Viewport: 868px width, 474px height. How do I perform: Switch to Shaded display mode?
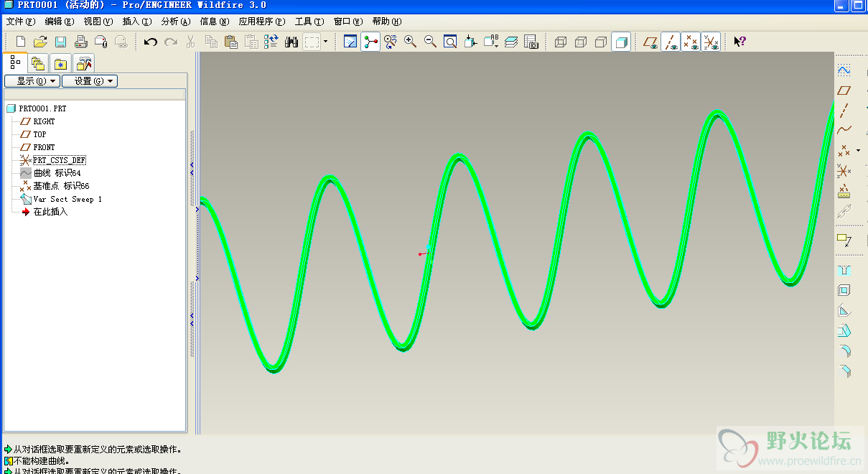[x=622, y=42]
